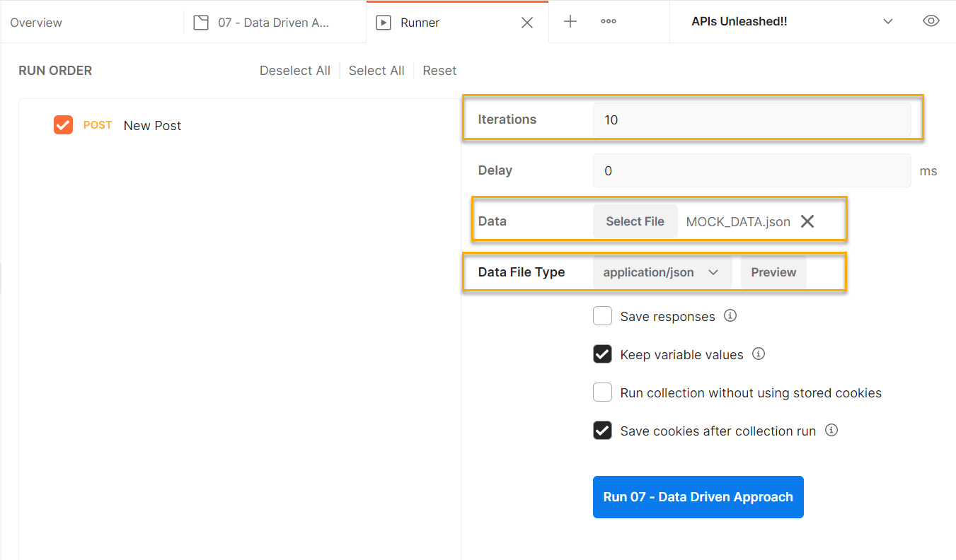The height and width of the screenshot is (560, 956).
Task: Remove the MOCK_DATA.json file with the X
Action: point(807,221)
